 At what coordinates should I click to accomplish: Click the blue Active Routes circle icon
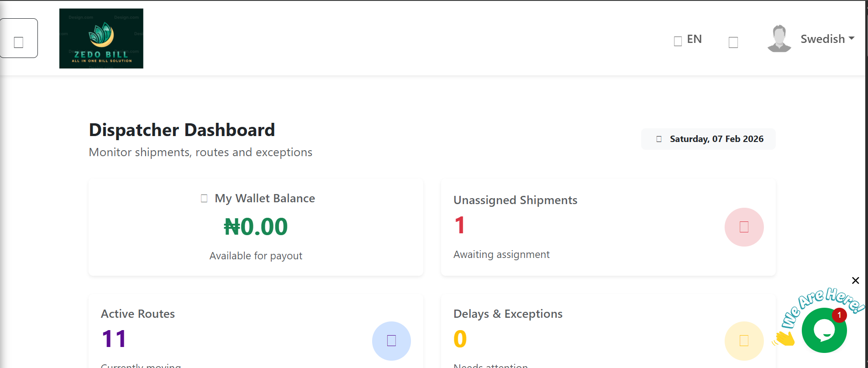(x=391, y=341)
